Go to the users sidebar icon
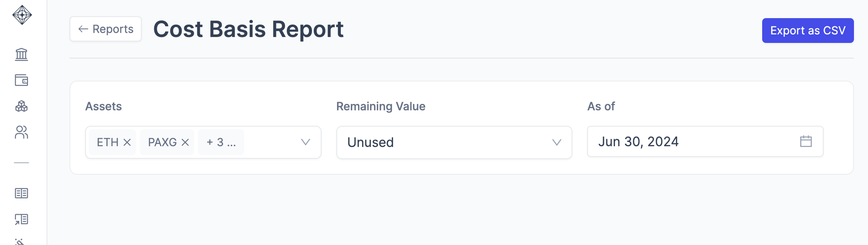The width and height of the screenshot is (868, 245). 21,132
